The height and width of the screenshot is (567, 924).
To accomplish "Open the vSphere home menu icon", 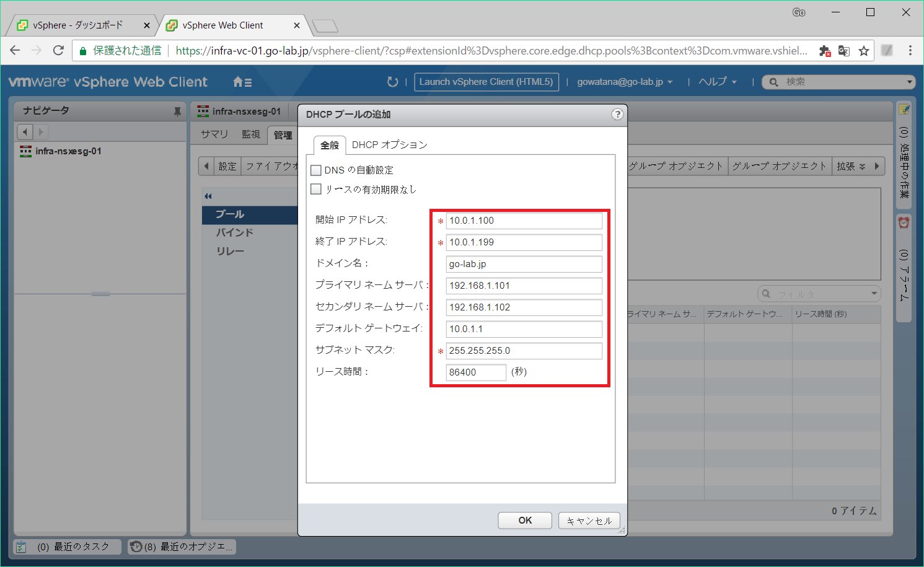I will point(242,82).
